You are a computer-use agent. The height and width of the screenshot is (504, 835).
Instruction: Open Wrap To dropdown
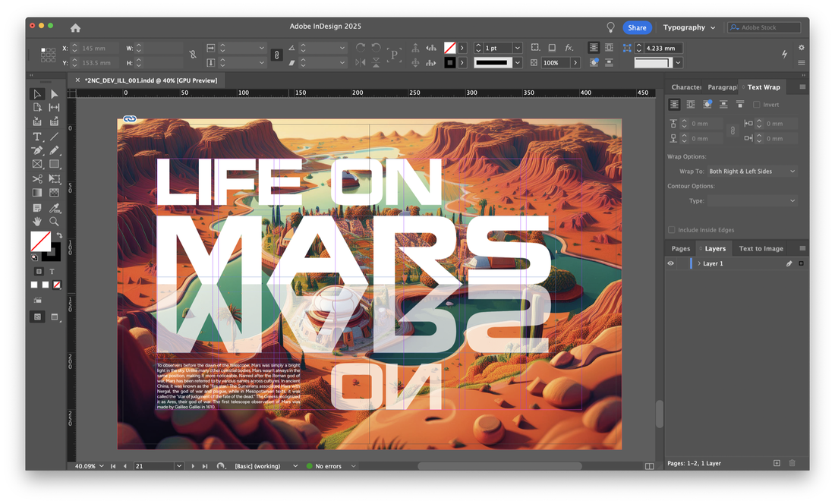click(752, 172)
